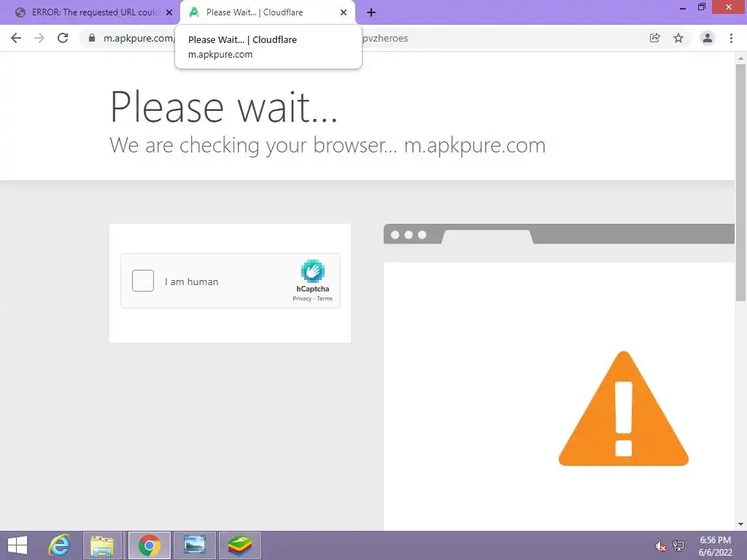Open the taskbar clock showing 6:56 PM
Viewport: 747px width, 560px height.
(715, 546)
